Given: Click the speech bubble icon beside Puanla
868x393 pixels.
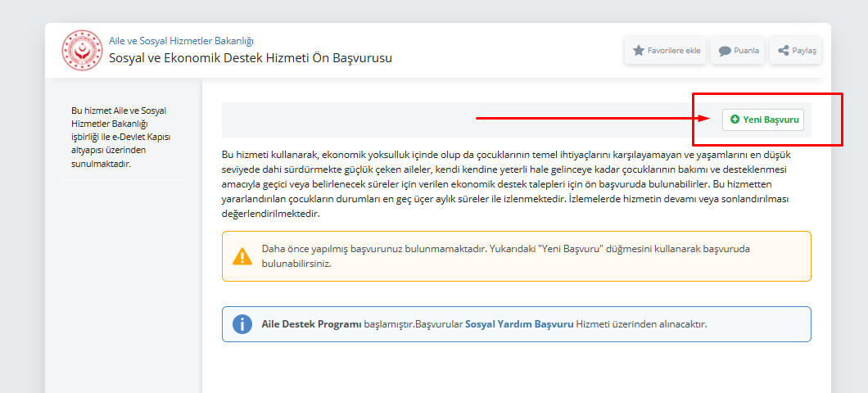Looking at the screenshot, I should (725, 51).
